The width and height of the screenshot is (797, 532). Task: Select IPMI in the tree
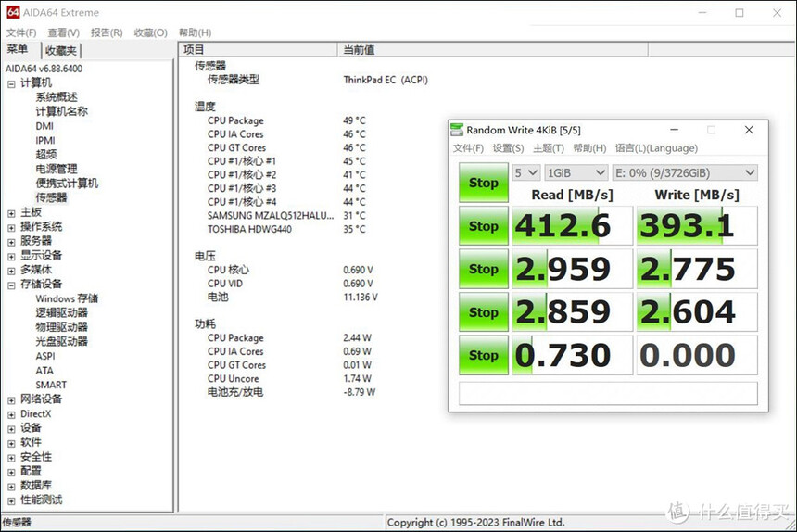(45, 140)
